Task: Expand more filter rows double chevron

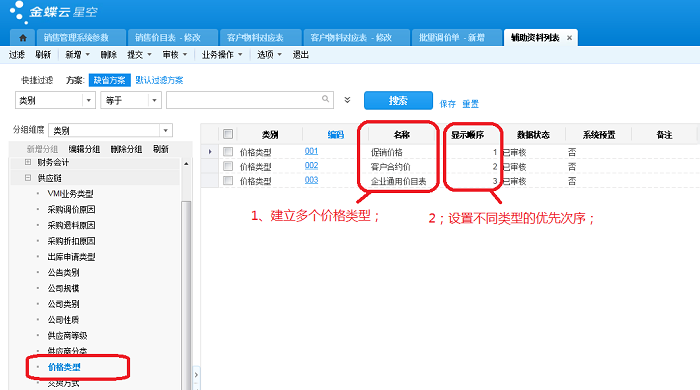Action: click(x=347, y=100)
